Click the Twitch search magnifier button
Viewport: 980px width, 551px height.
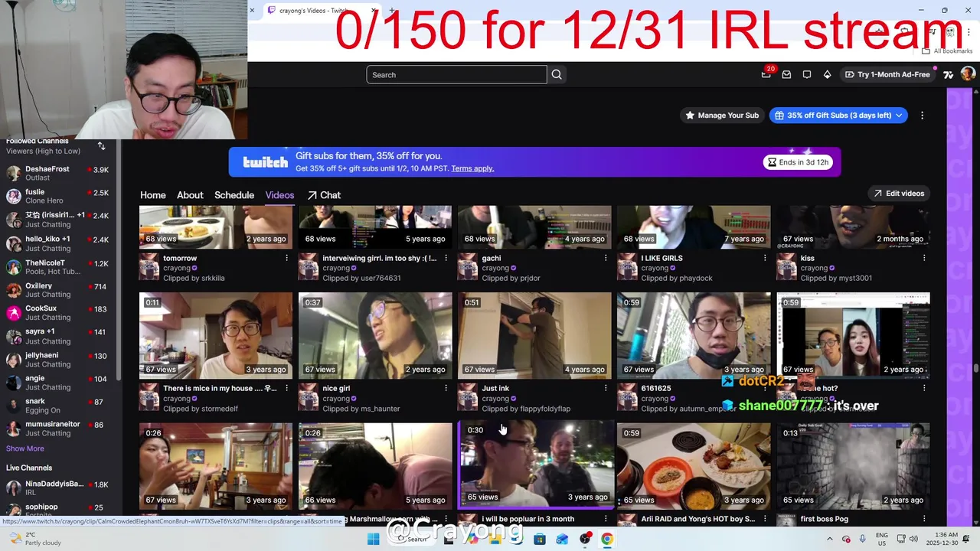[x=557, y=75]
